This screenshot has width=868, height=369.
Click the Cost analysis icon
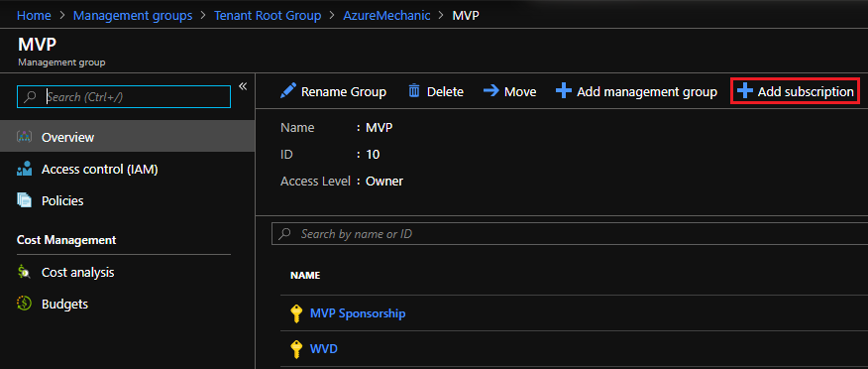click(25, 272)
